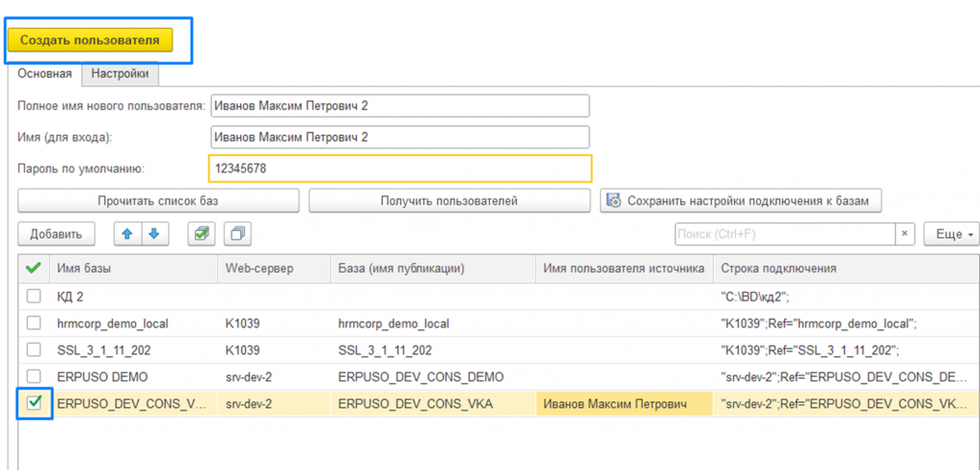The width and height of the screenshot is (980, 470).
Task: Edit Полное имя нового пользователя field
Action: point(400,105)
